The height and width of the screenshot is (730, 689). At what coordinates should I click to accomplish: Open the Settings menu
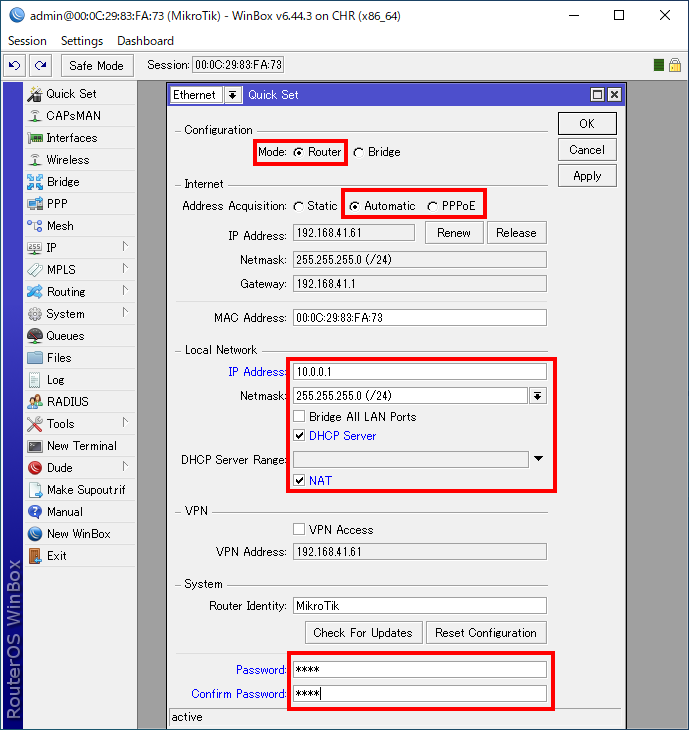[x=82, y=41]
